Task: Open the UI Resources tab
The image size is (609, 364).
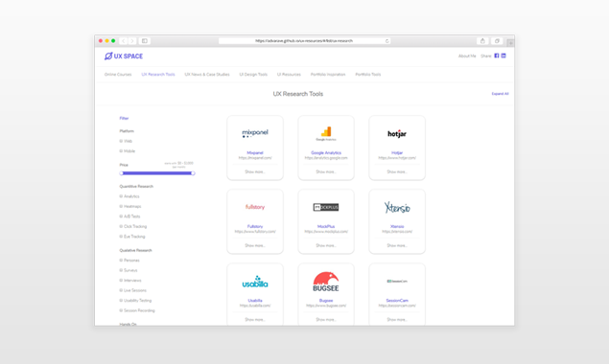Action: tap(289, 75)
